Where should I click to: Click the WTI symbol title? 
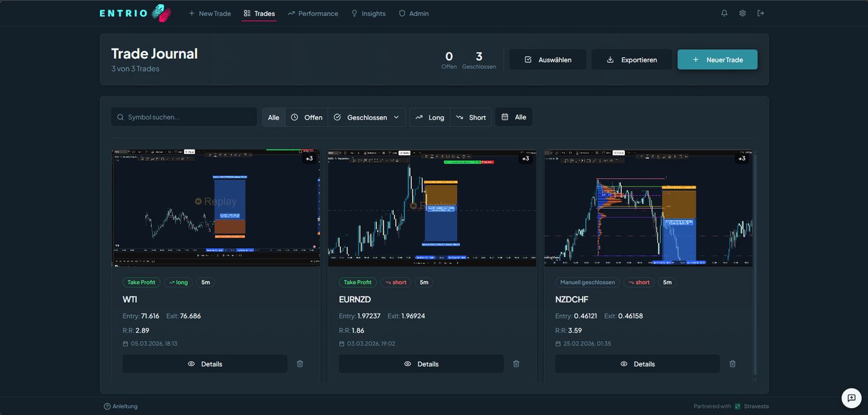[x=130, y=300]
